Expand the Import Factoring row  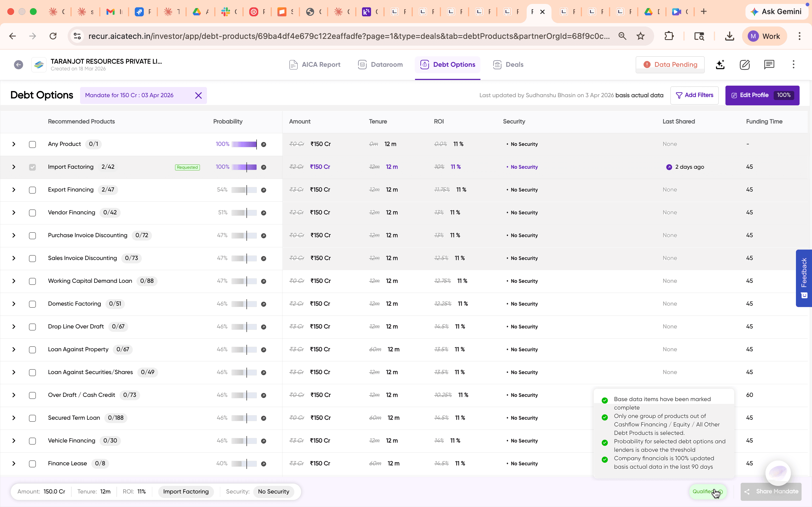pos(14,167)
